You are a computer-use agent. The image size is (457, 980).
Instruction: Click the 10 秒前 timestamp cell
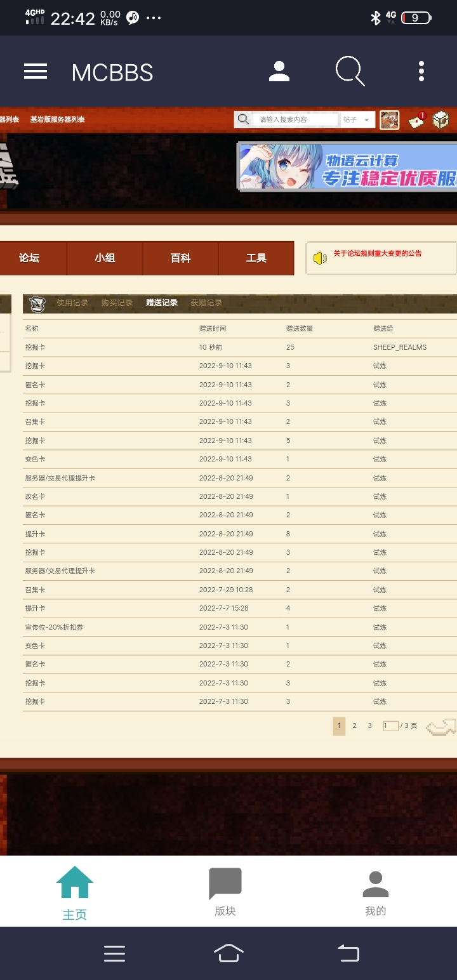pos(211,347)
